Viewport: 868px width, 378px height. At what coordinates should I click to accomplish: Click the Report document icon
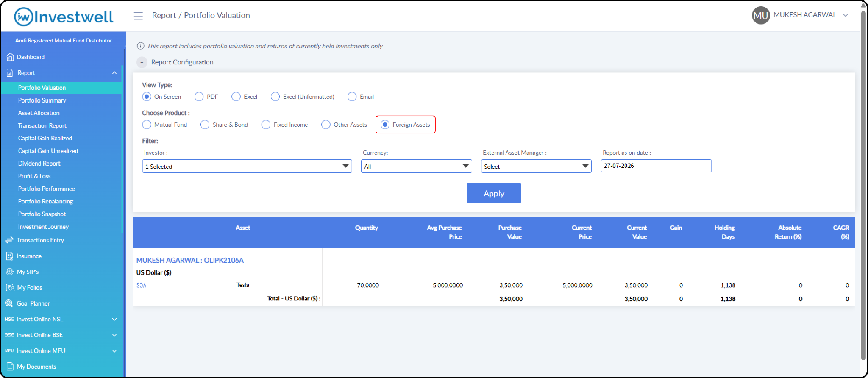(x=10, y=73)
